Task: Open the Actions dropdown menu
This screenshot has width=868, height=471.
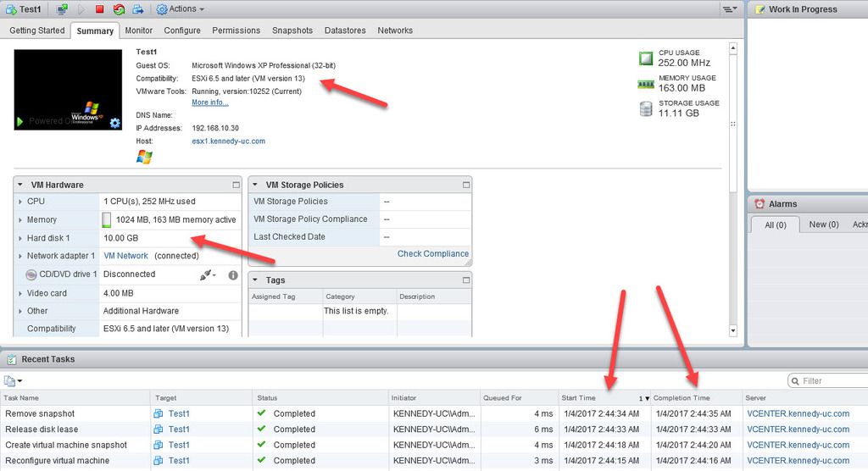Action: [x=181, y=9]
